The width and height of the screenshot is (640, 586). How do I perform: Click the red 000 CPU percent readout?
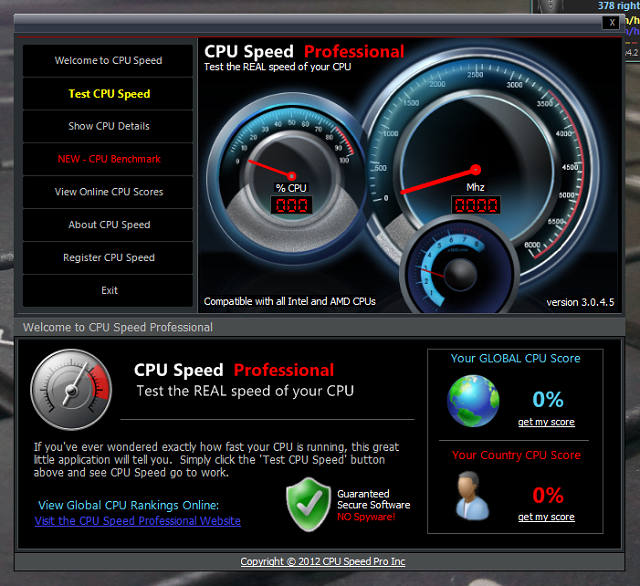tap(291, 205)
